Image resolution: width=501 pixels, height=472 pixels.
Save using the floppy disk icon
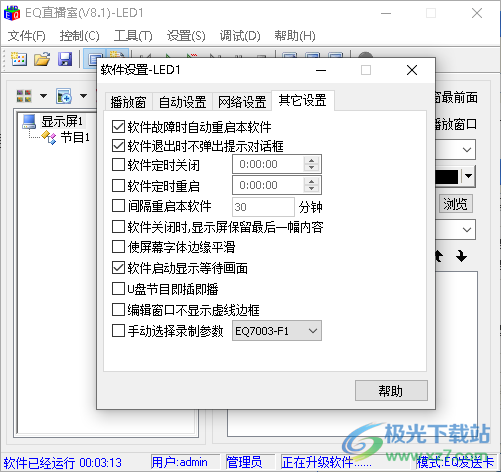(65, 59)
